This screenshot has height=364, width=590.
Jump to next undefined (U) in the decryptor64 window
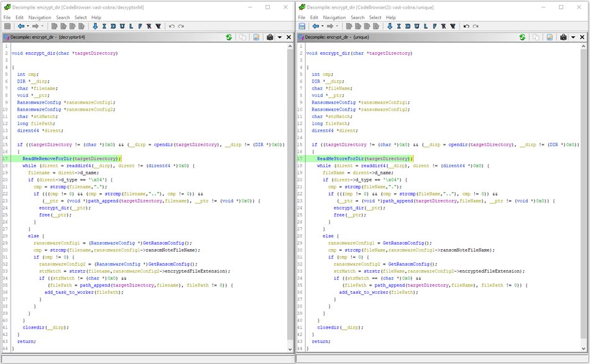pos(122,26)
